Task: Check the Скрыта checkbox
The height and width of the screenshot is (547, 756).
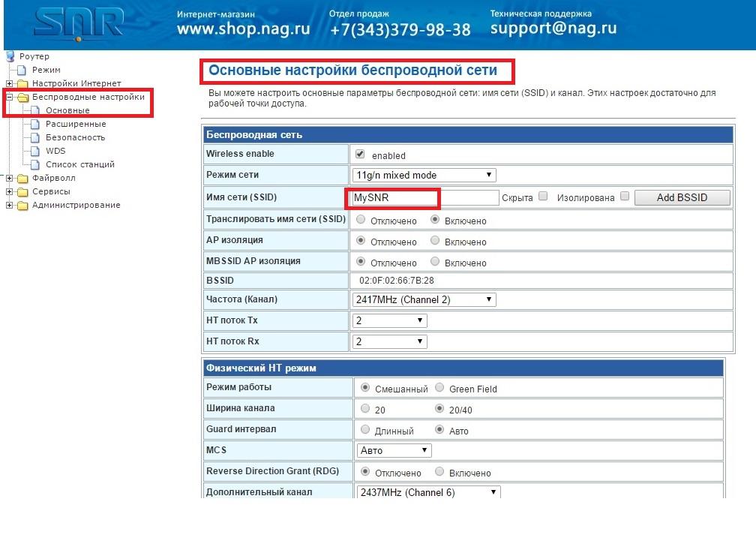Action: pyautogui.click(x=543, y=197)
